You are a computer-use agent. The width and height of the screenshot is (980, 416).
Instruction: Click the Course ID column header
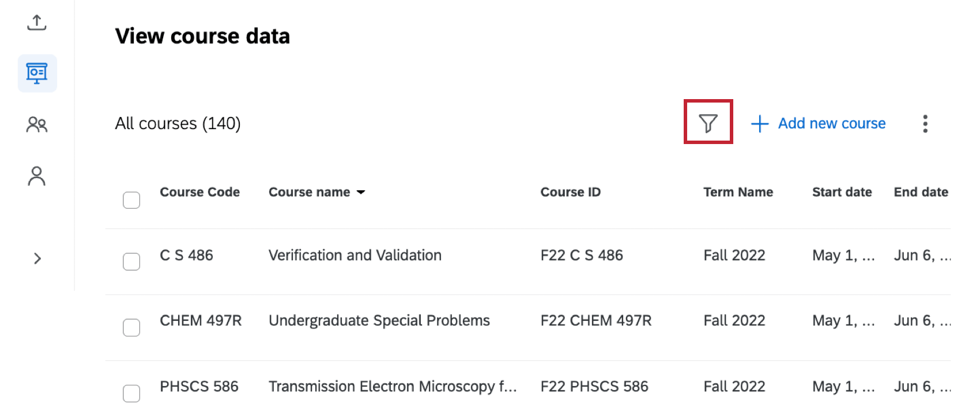570,192
